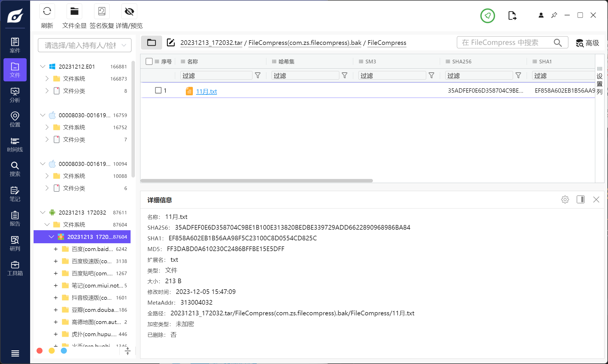Open the 工具箱 toolbox sidebar icon
Image resolution: width=608 pixels, height=364 pixels.
coord(15,268)
